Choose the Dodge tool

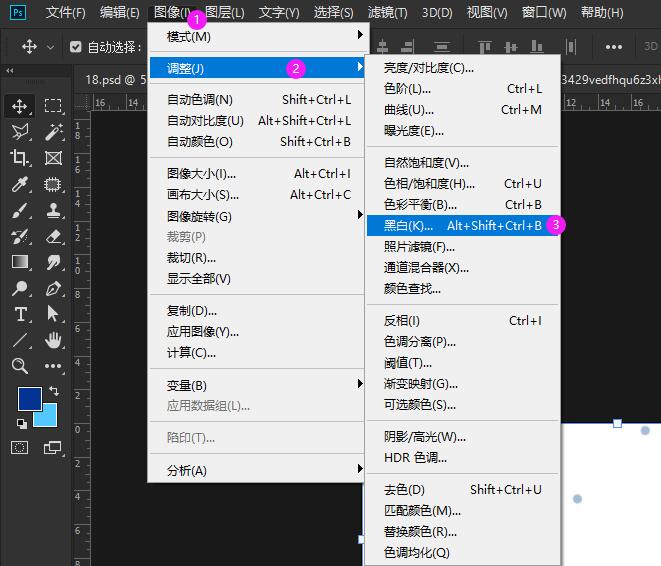19,288
